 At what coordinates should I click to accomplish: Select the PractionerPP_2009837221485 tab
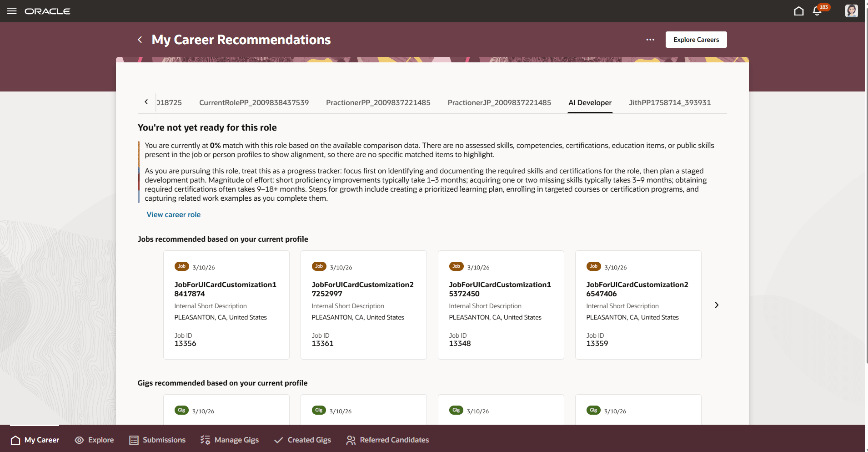[x=378, y=103]
